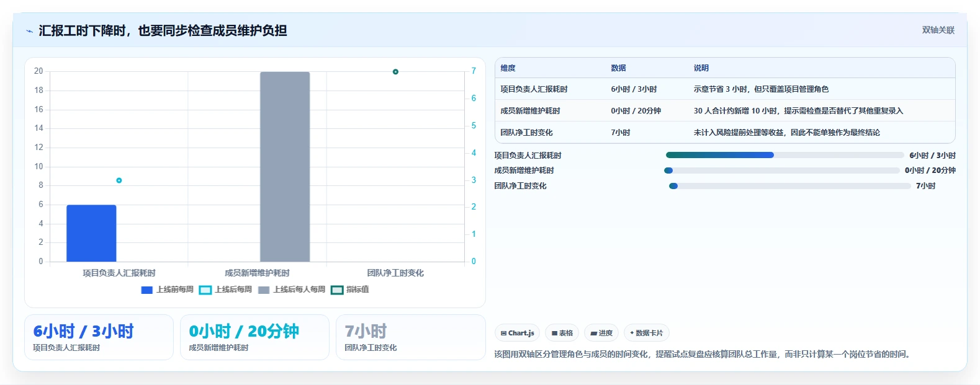The width and height of the screenshot is (980, 385).
Task: Click the 维度 column header
Action: click(x=508, y=68)
